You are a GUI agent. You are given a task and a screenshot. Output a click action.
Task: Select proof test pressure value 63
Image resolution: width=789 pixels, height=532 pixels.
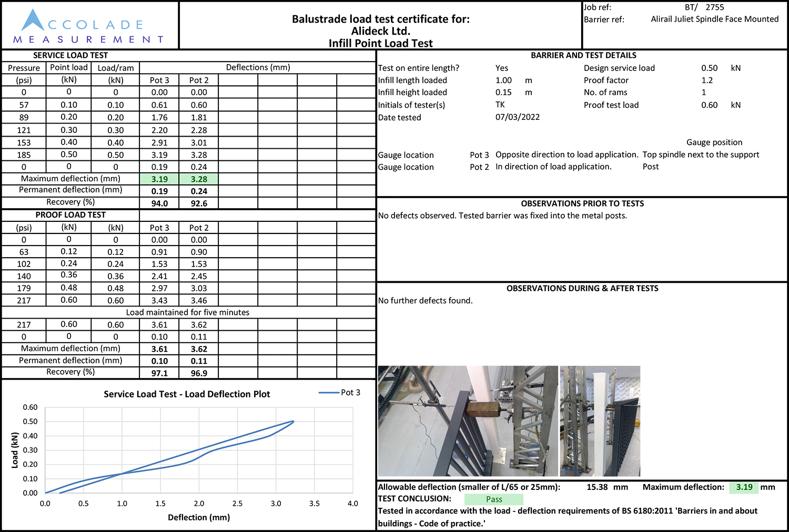tap(24, 252)
